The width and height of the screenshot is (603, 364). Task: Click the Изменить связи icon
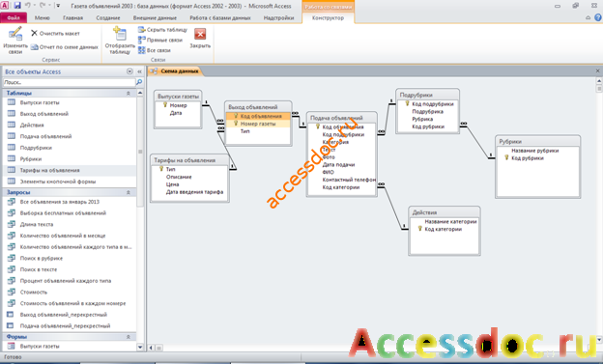pyautogui.click(x=15, y=34)
